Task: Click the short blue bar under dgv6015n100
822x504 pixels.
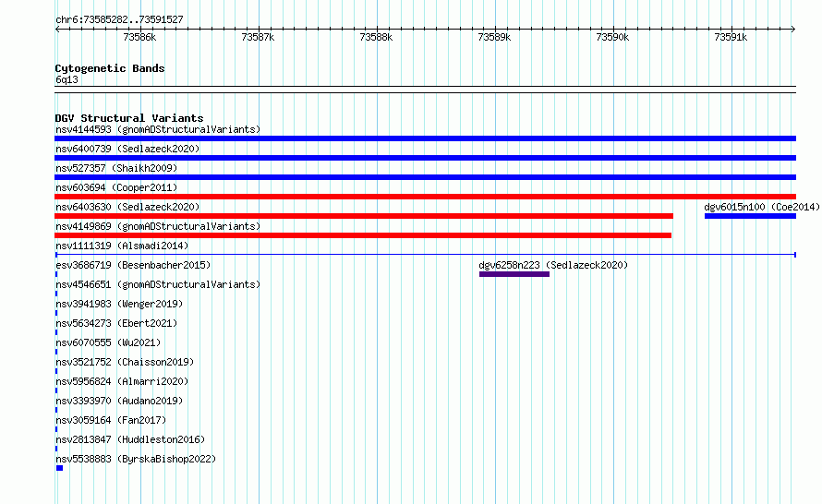Action: [x=750, y=216]
